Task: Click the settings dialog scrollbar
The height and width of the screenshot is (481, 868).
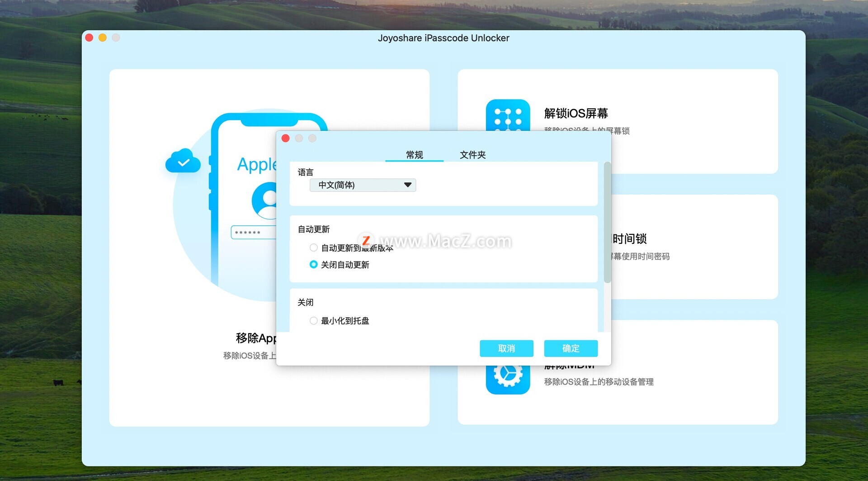Action: pos(607,223)
